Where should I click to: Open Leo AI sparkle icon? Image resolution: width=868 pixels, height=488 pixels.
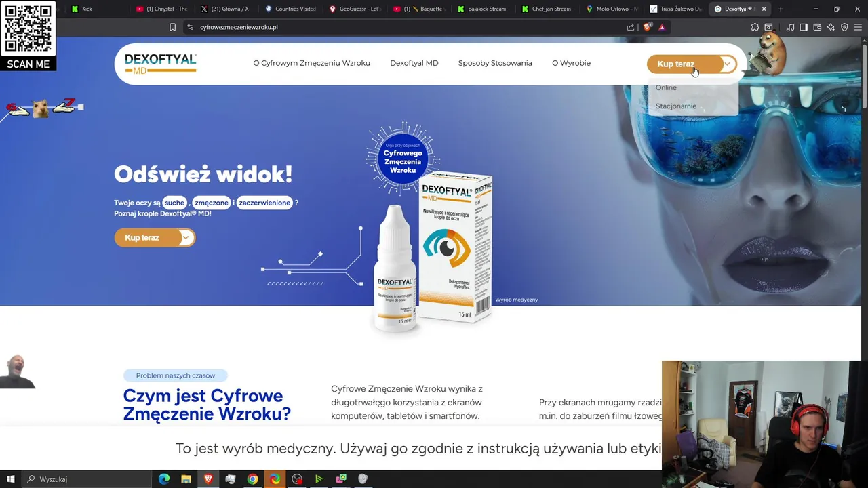point(831,27)
